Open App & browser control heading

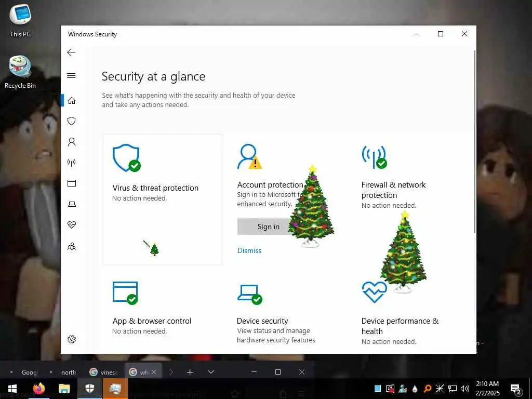[152, 321]
